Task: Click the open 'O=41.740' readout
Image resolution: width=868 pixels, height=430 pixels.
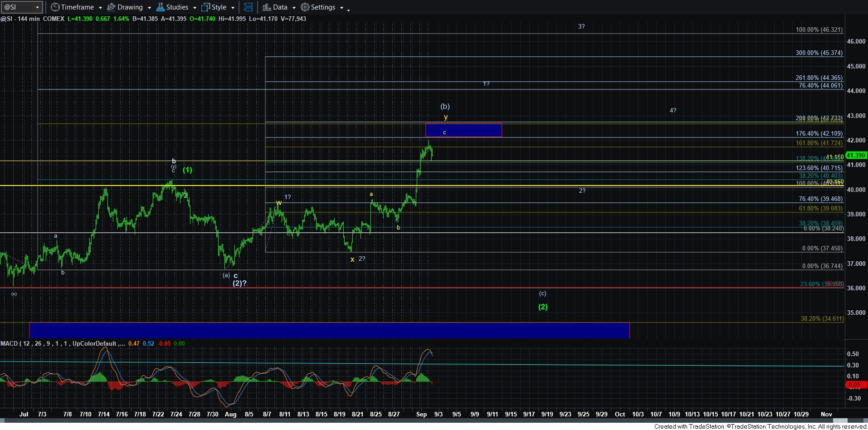Action: [202, 19]
